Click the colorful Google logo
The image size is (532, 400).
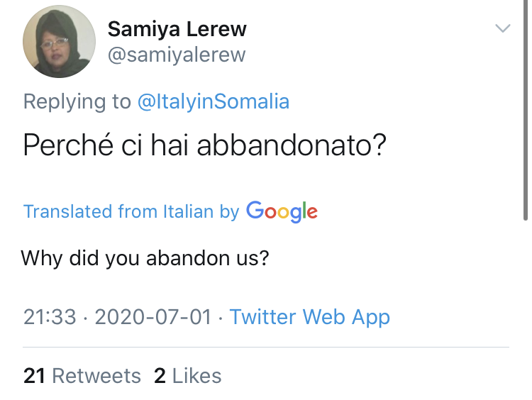click(x=282, y=211)
